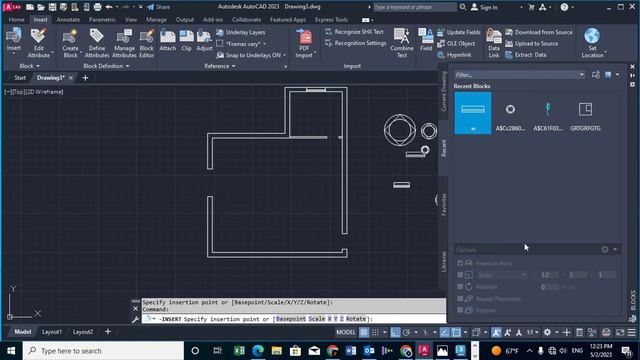Image resolution: width=640 pixels, height=360 pixels.
Task: Open the Start file tab
Action: tap(20, 78)
